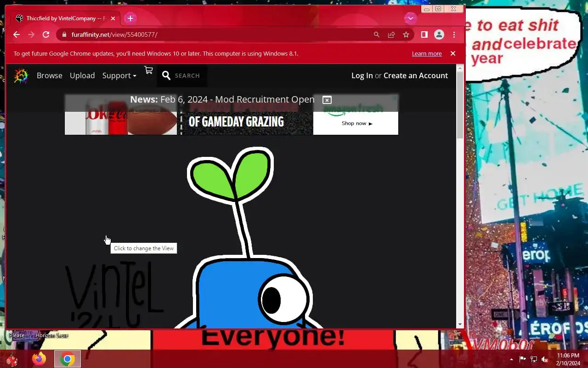
Task: Click the Log In link
Action: tap(362, 75)
